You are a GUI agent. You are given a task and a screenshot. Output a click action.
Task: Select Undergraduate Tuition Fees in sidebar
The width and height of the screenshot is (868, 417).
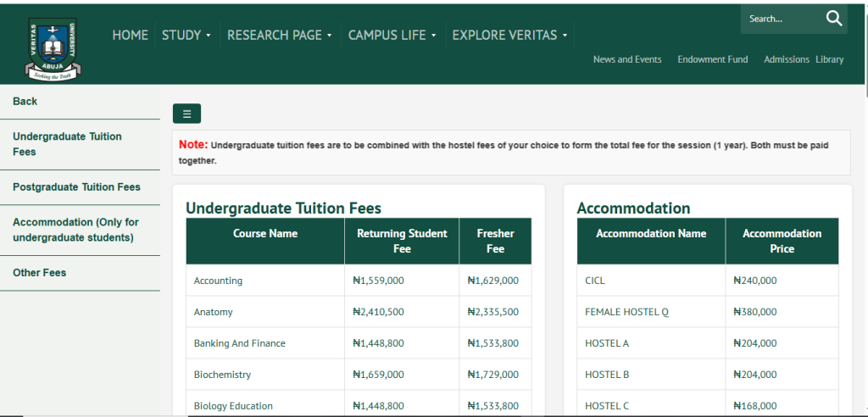point(67,144)
